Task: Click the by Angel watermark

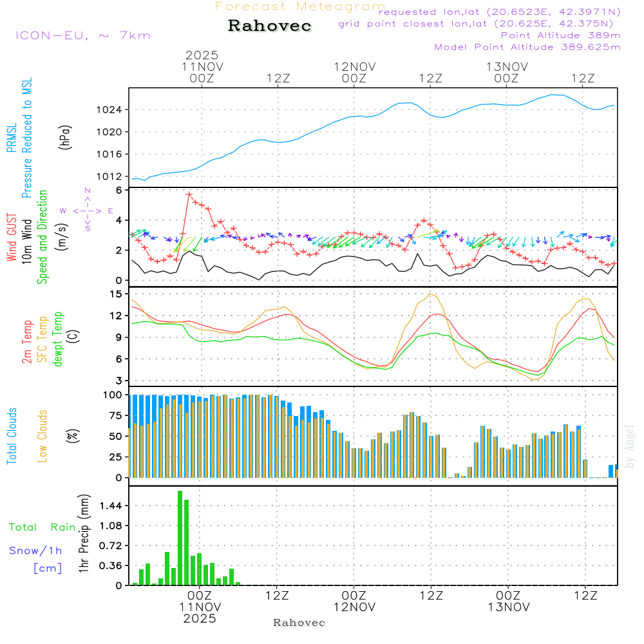Action: tap(630, 447)
